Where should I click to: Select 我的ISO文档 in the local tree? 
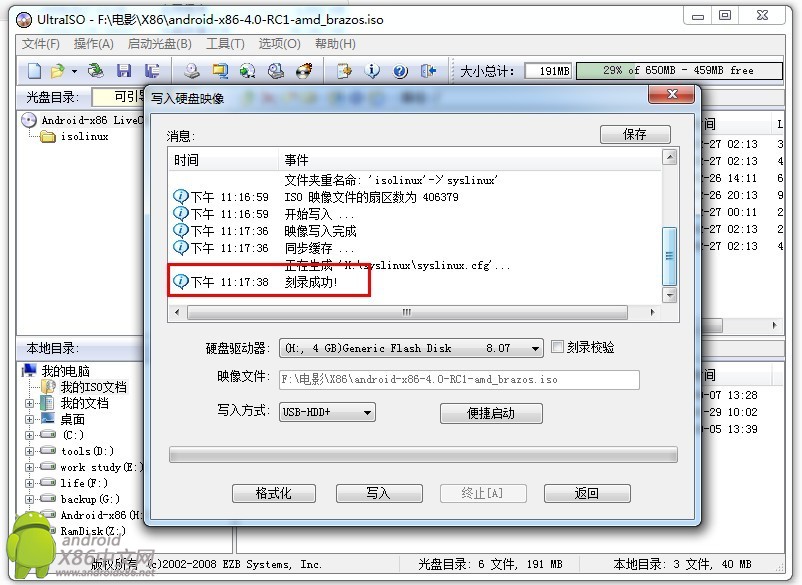click(94, 387)
